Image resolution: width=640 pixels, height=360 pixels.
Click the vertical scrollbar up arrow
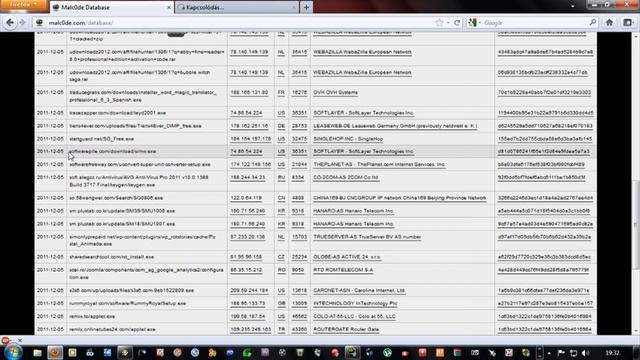point(636,37)
